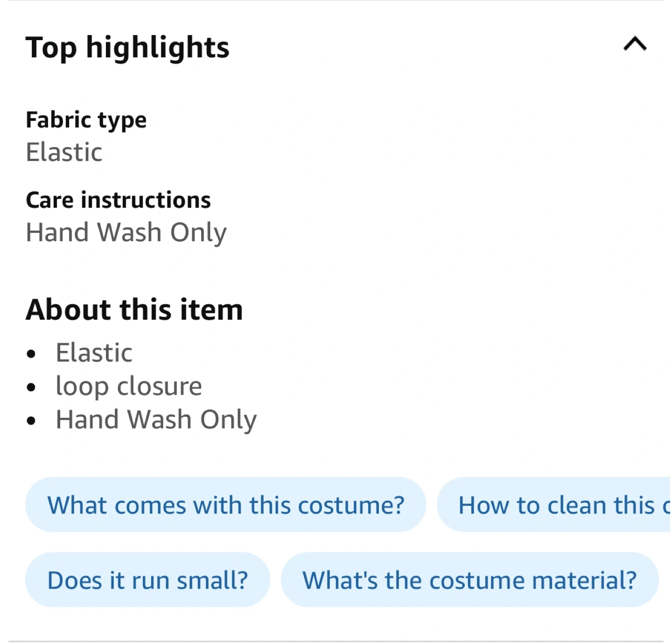Select the Elastic bullet in About this item
Image resolution: width=672 pixels, height=644 pixels.
coord(94,352)
